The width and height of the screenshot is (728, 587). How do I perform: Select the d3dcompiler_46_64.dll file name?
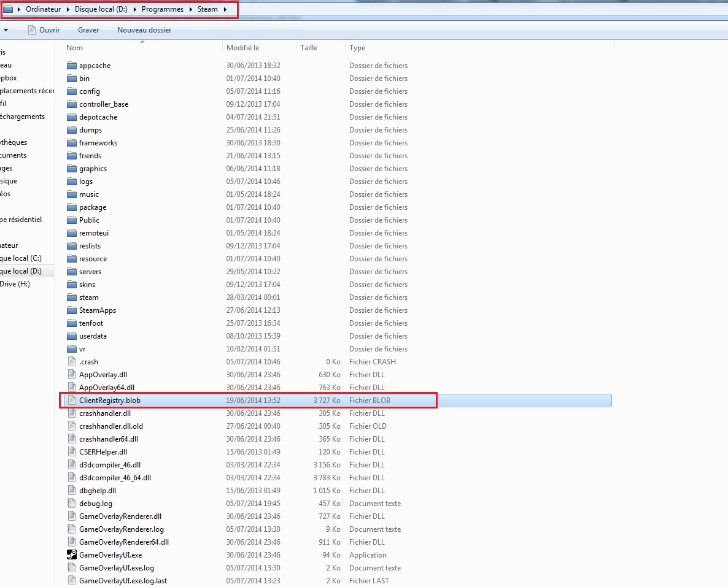click(x=115, y=477)
